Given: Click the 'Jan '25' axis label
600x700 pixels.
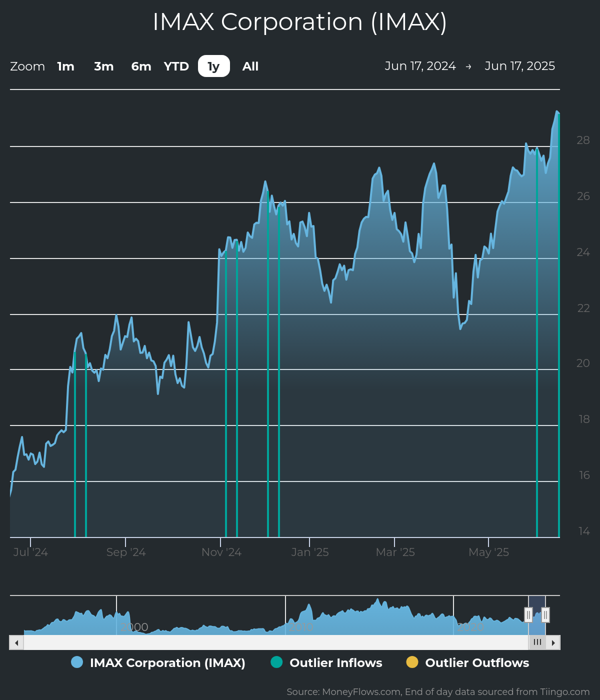Looking at the screenshot, I should tap(310, 552).
